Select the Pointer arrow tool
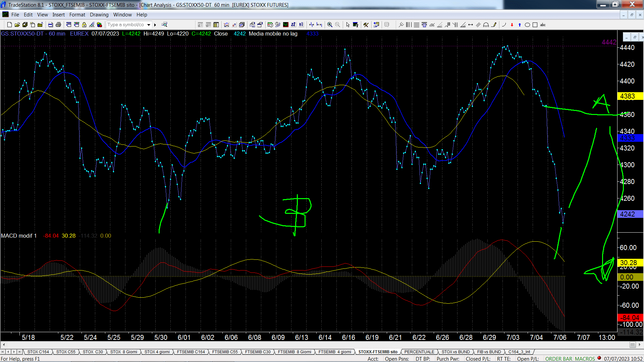 tap(348, 25)
